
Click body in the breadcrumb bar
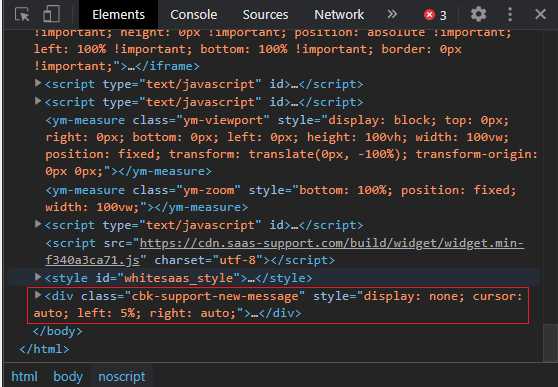tap(68, 377)
